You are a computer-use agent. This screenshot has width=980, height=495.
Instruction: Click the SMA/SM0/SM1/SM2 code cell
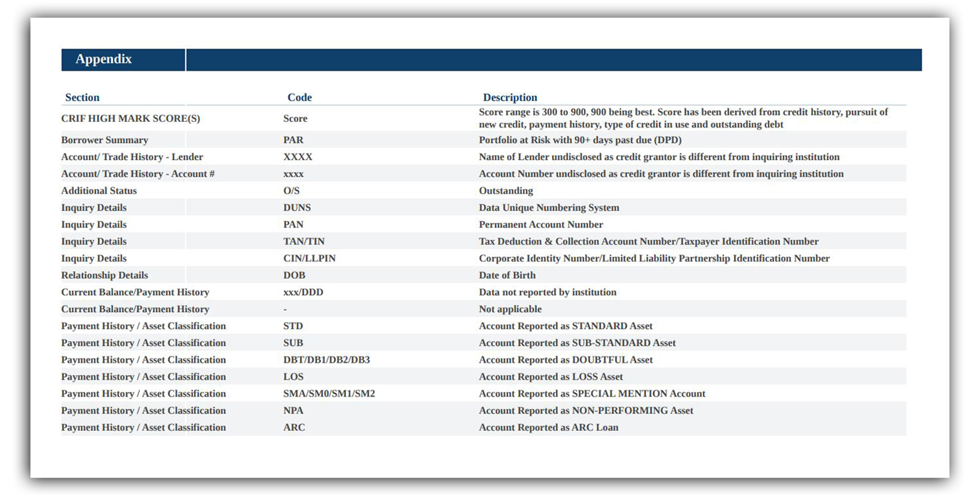329,393
